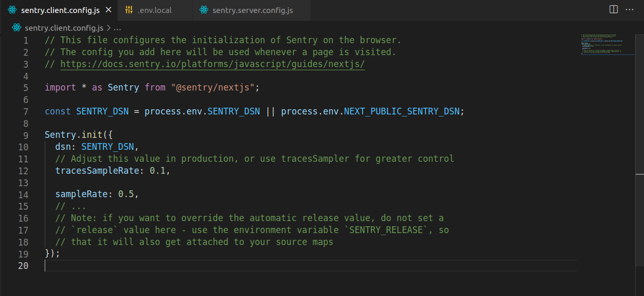Click line number 20 in the gutter
Viewport: 644px width, 296px height.
pyautogui.click(x=23, y=266)
